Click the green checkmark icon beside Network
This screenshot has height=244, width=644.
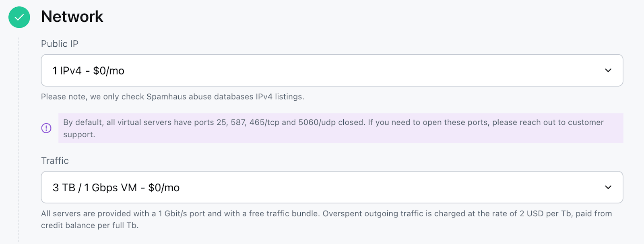click(19, 17)
